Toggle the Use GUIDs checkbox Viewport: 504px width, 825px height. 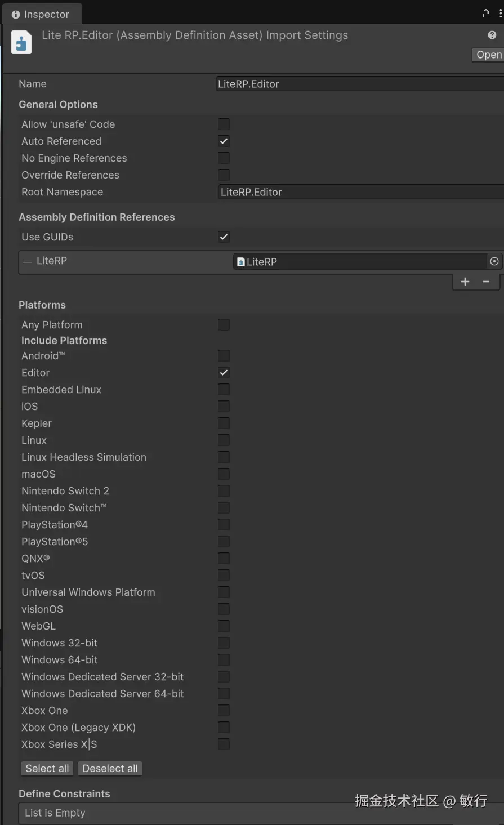tap(224, 237)
